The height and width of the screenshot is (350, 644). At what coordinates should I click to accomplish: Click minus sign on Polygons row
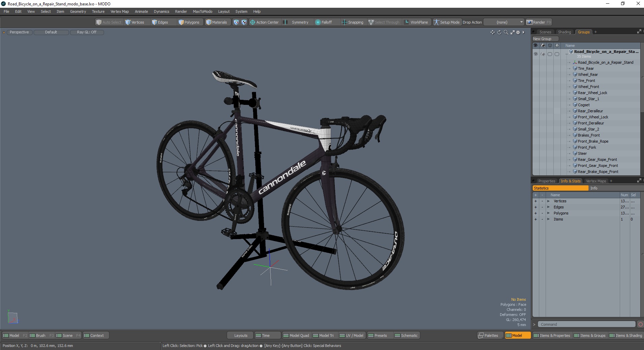click(x=542, y=213)
